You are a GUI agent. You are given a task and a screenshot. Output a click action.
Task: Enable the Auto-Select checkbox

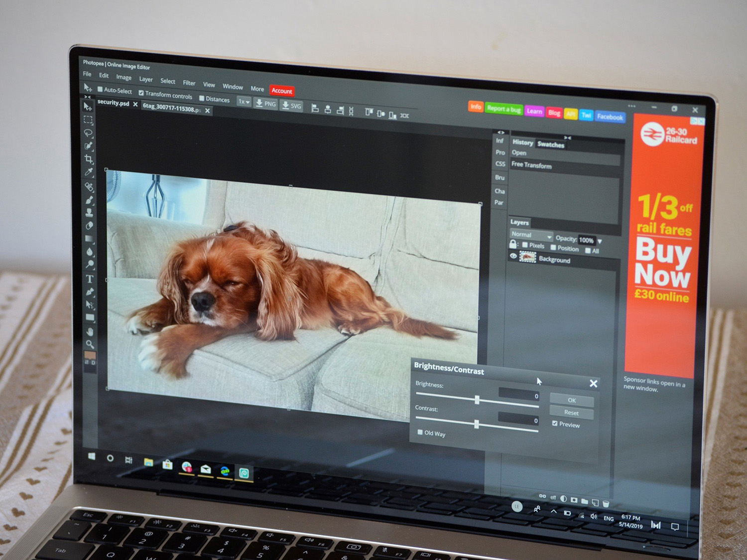click(x=100, y=89)
